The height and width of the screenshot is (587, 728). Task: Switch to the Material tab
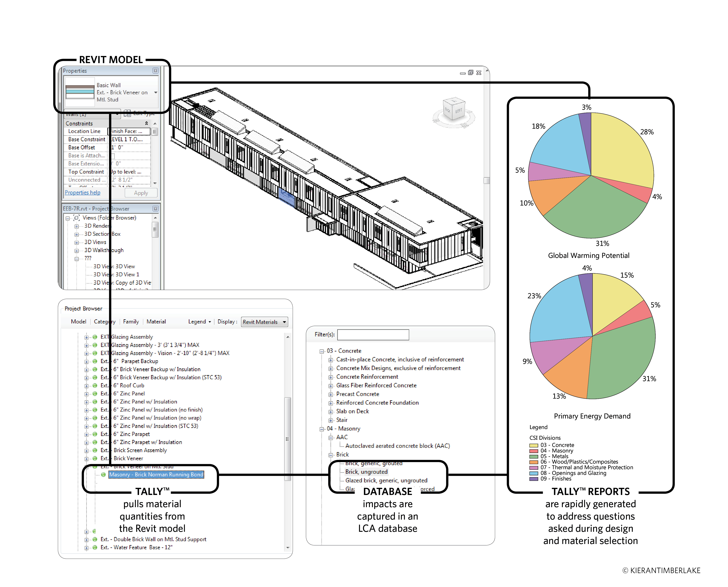[156, 322]
